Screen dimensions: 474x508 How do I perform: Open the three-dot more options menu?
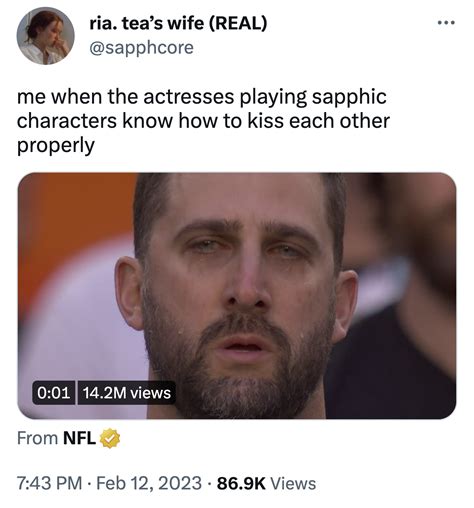[x=446, y=23]
